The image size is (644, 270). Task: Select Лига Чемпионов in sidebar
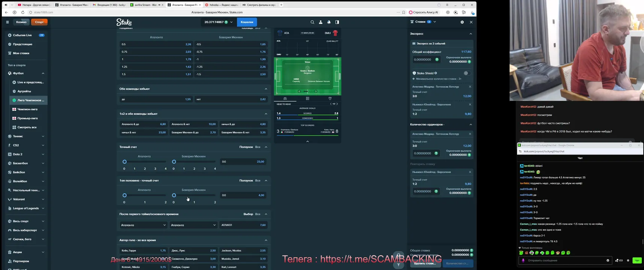(28, 100)
